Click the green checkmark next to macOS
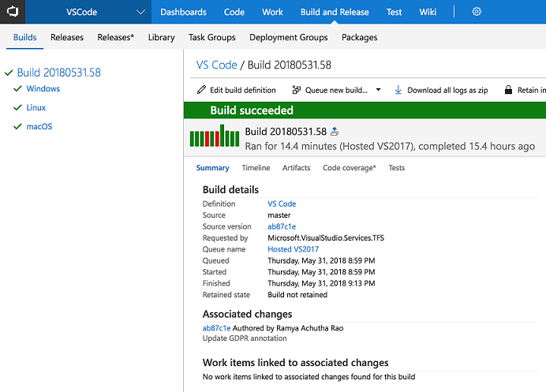 tap(17, 126)
